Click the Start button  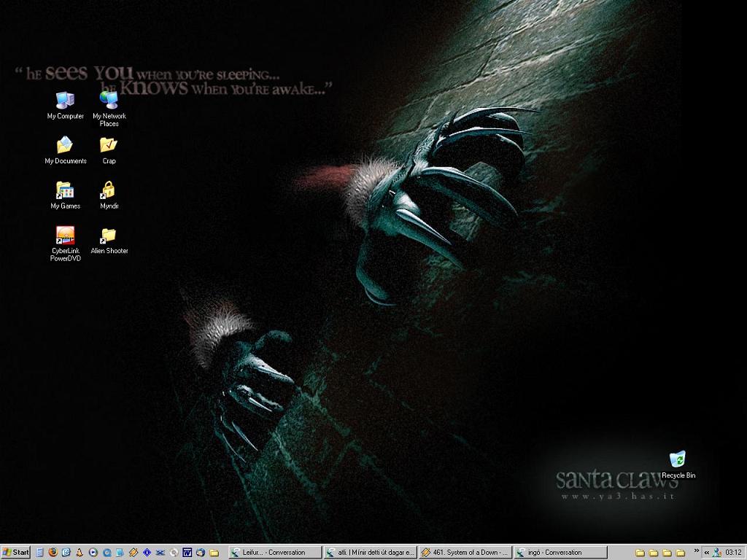pyautogui.click(x=16, y=553)
